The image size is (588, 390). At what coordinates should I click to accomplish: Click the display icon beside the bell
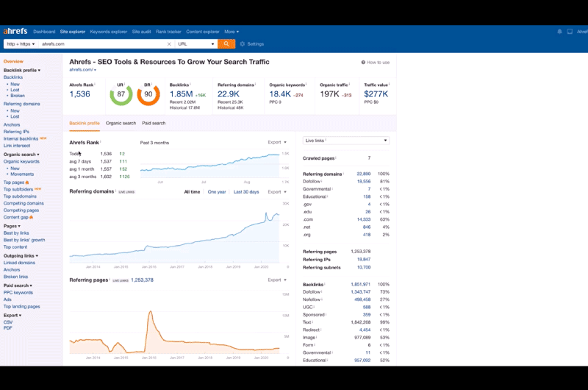point(570,32)
